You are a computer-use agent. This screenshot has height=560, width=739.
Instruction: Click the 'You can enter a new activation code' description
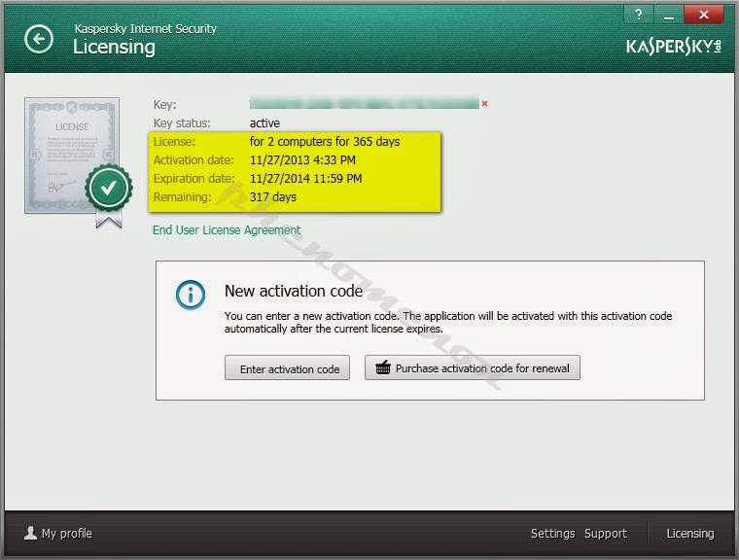pos(448,322)
